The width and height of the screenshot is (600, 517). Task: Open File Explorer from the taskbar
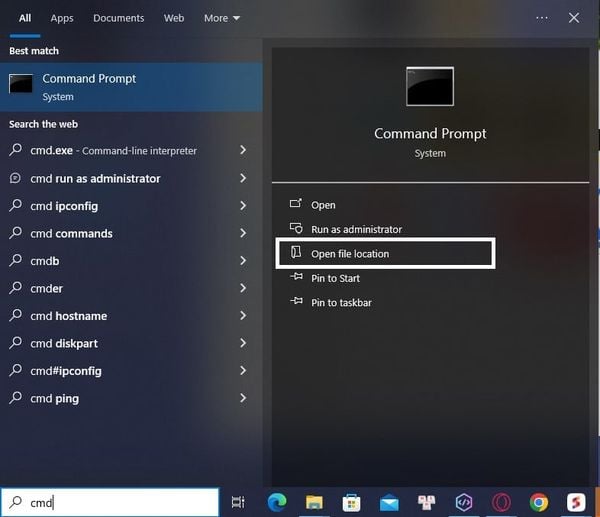click(314, 502)
